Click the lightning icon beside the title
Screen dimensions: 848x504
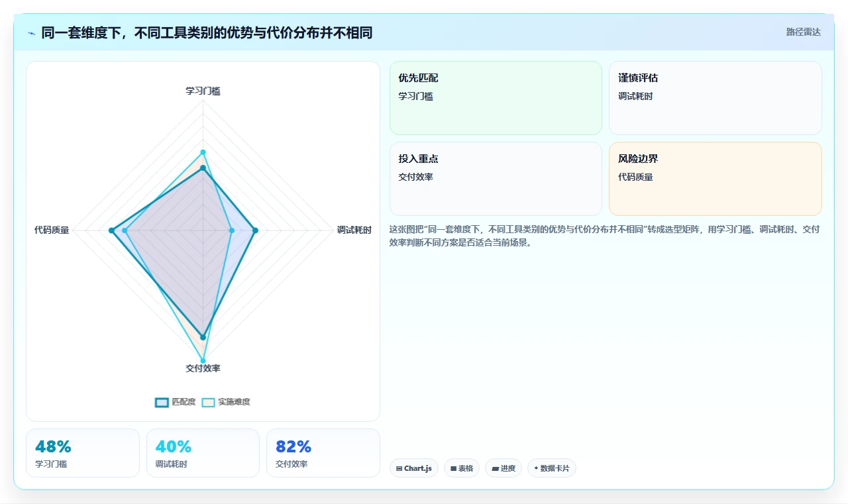click(31, 32)
